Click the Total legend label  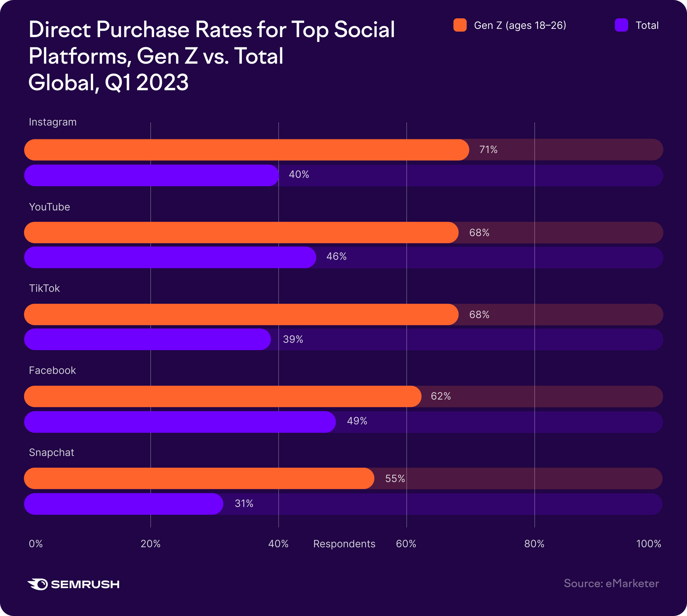click(x=647, y=26)
